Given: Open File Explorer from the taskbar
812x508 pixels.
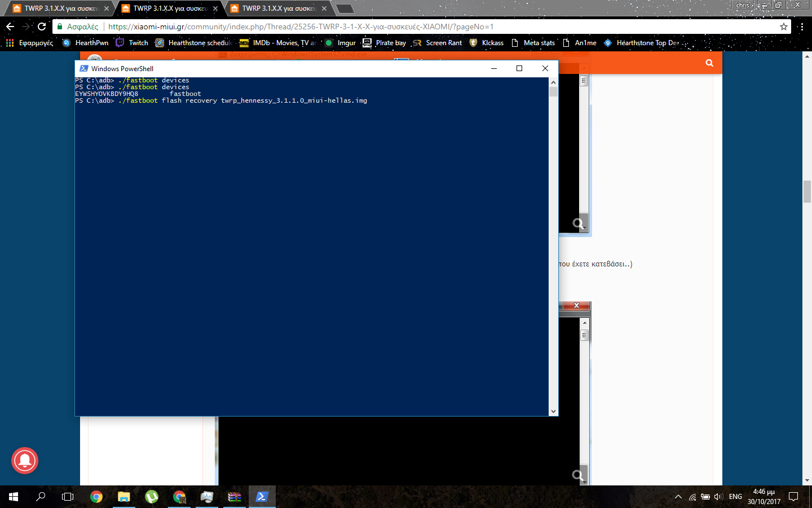Looking at the screenshot, I should coord(124,497).
